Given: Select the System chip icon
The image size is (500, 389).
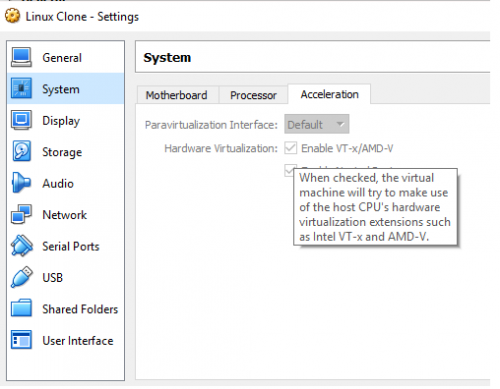Looking at the screenshot, I should (x=21, y=89).
